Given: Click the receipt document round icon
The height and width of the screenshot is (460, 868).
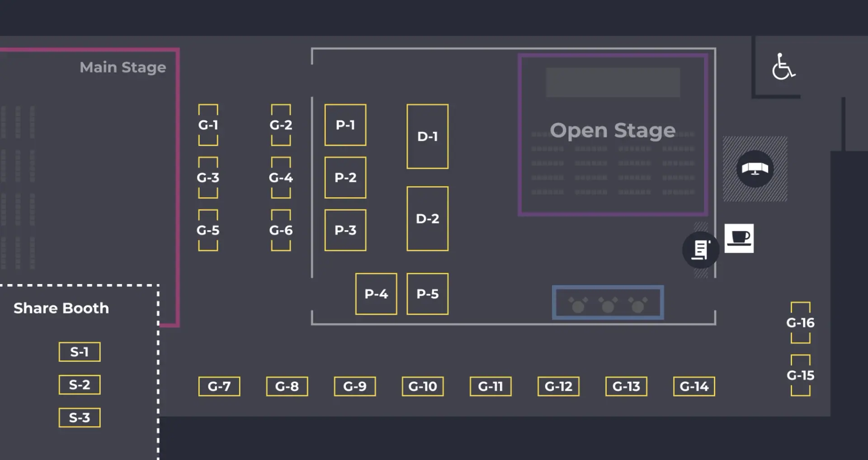Looking at the screenshot, I should [701, 250].
